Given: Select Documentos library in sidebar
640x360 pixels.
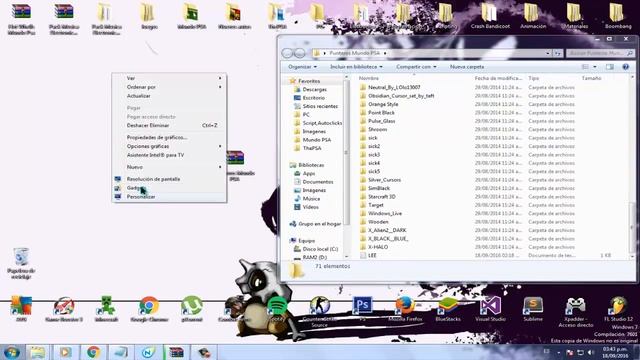Looking at the screenshot, I should (x=318, y=182).
